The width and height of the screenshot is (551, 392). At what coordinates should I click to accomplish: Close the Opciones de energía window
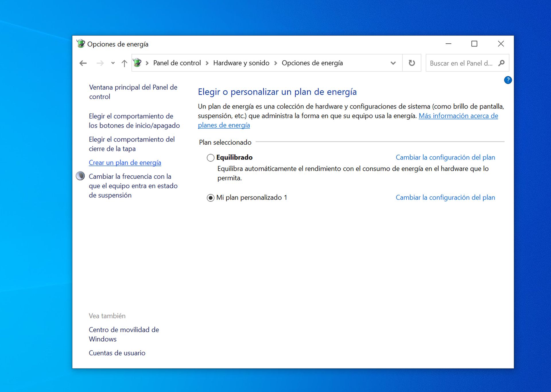[x=501, y=44]
